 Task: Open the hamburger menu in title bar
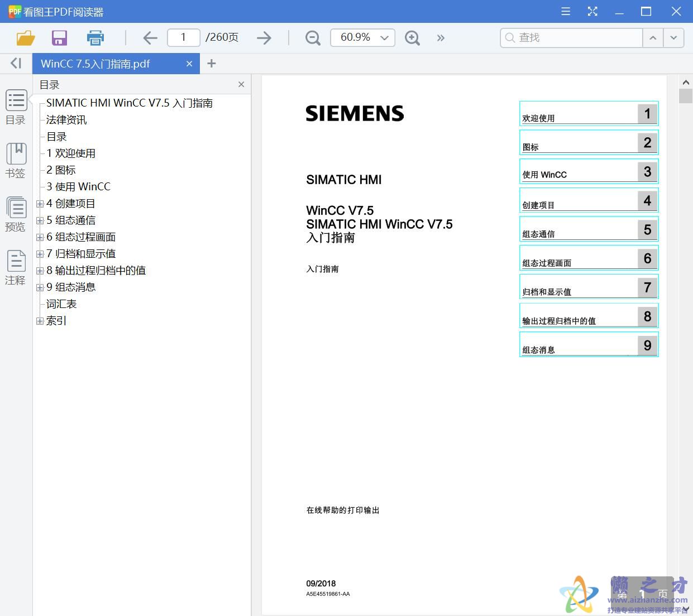[566, 11]
